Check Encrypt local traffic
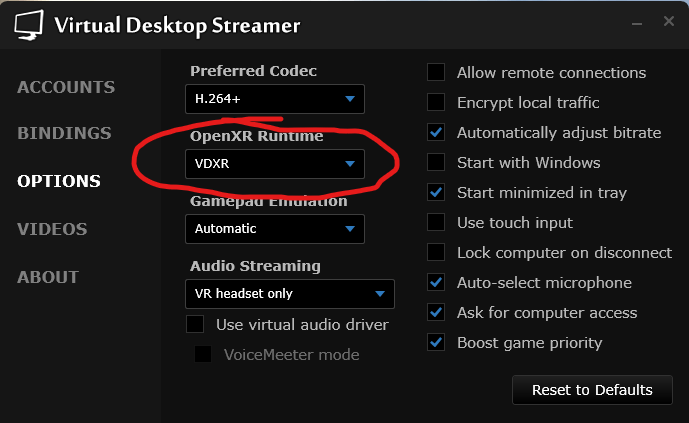The width and height of the screenshot is (689, 423). [x=436, y=102]
